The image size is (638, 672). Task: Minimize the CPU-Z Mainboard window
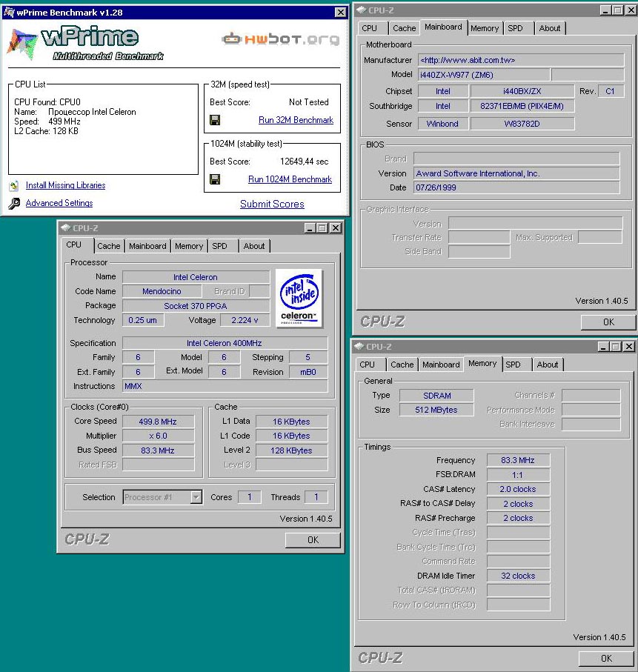(605, 10)
